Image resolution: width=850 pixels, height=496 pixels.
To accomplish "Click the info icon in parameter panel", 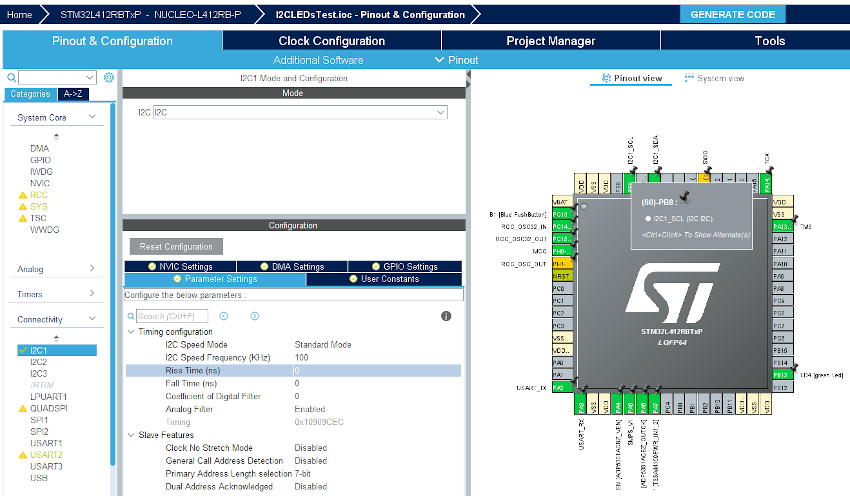I will coord(446,316).
